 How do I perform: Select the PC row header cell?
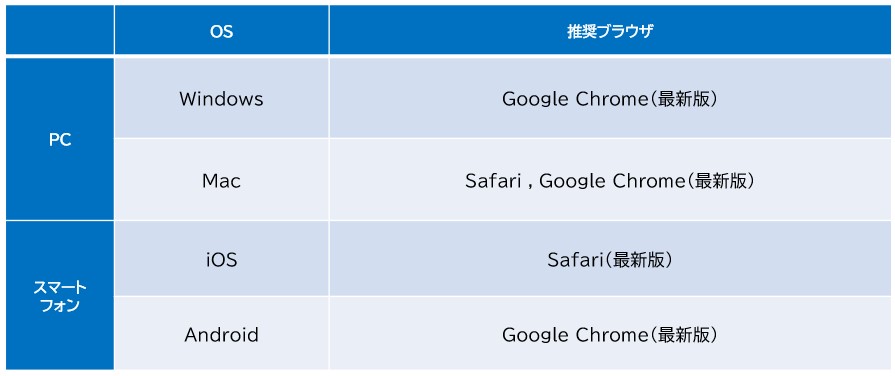pyautogui.click(x=60, y=139)
